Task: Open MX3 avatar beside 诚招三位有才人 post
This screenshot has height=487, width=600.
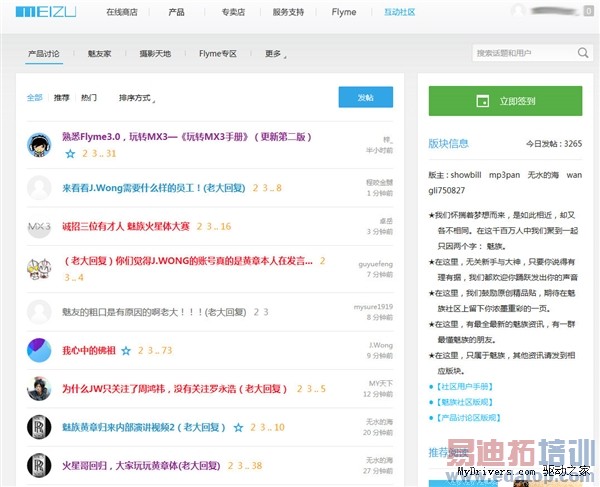Action: [x=39, y=226]
